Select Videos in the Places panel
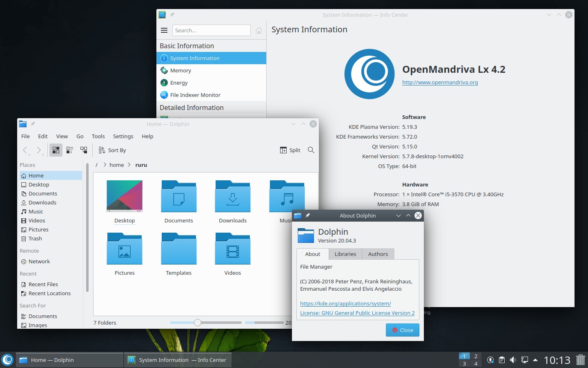Screen dimensions: 588x368 (51, 220)
